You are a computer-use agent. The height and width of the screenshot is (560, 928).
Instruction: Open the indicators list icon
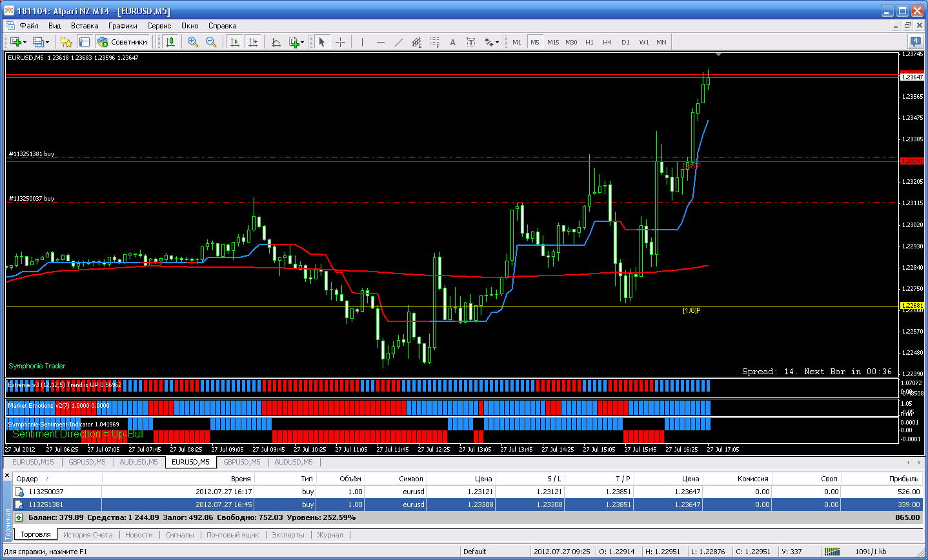point(294,42)
